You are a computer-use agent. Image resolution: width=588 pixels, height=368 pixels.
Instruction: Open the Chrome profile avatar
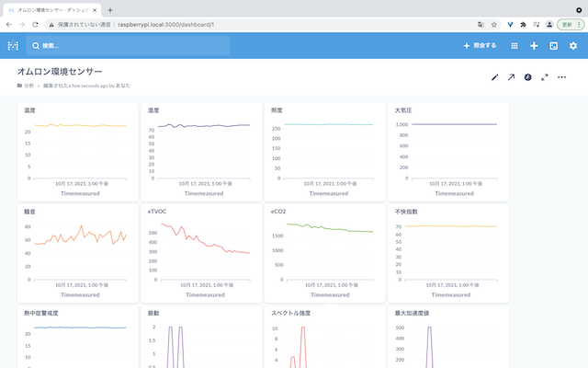(x=549, y=25)
